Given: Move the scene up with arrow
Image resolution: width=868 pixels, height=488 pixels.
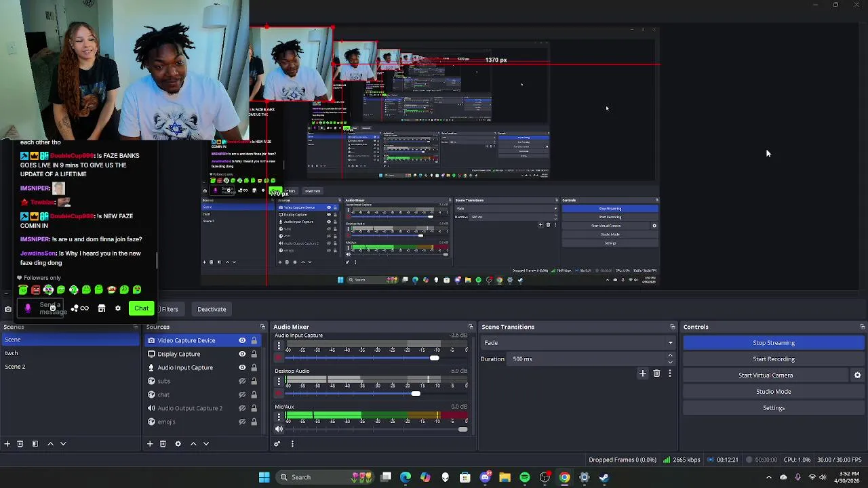Looking at the screenshot, I should click(50, 444).
